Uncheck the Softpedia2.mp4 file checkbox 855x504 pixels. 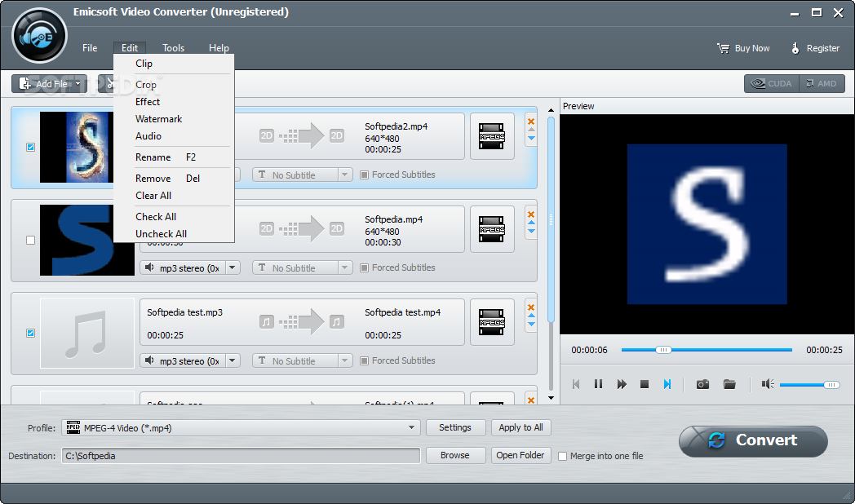coord(30,147)
